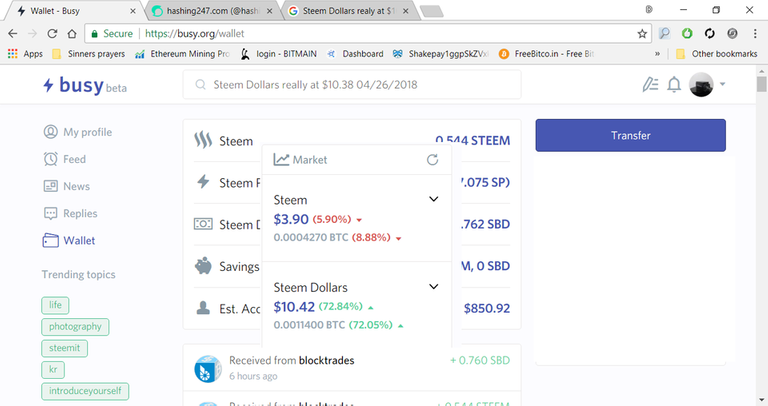Select the kr trending topic tag
The height and width of the screenshot is (406, 768).
53,369
